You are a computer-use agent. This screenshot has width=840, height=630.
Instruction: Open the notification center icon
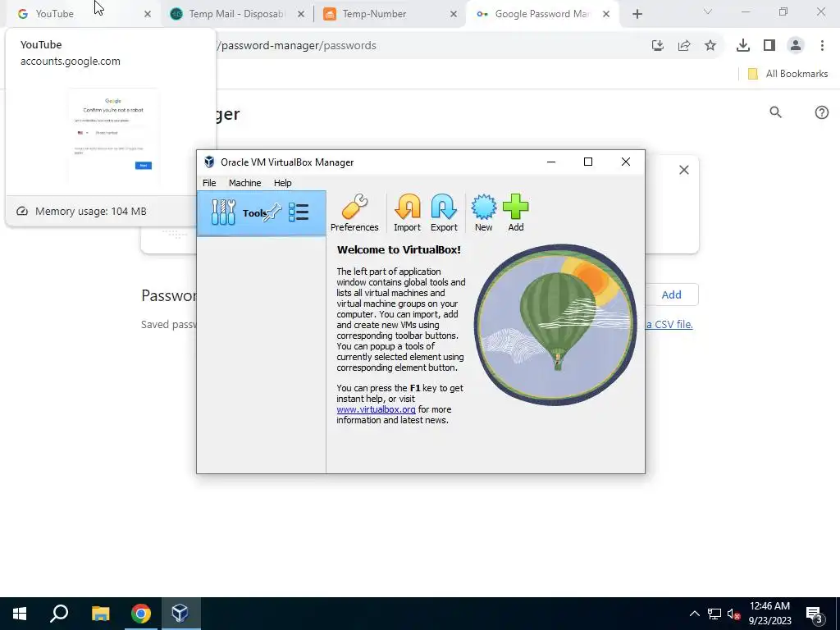pyautogui.click(x=815, y=614)
